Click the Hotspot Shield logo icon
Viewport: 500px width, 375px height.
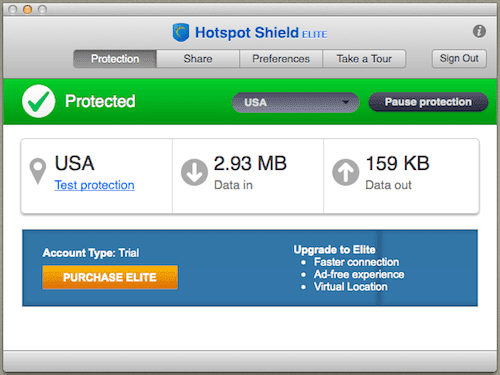[x=181, y=32]
